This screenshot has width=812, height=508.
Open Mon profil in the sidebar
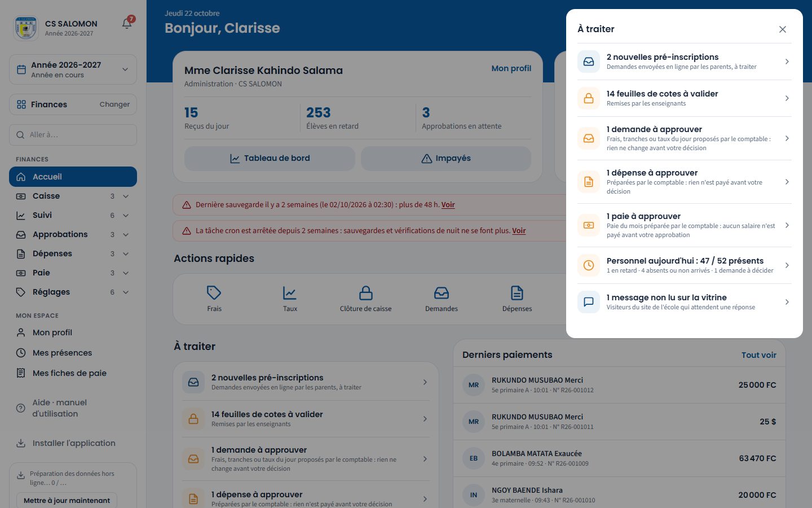pos(73,332)
